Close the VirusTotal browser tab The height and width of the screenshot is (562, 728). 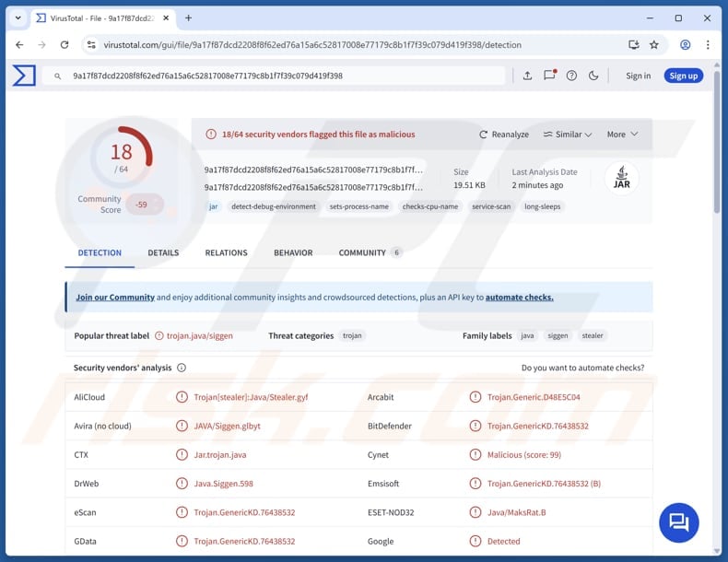coord(166,18)
